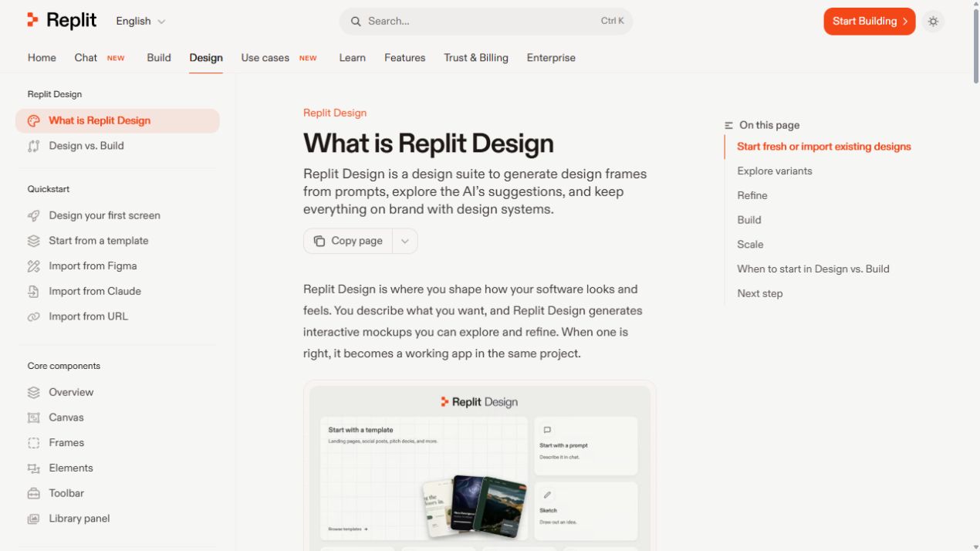Open the Import from Figma sidebar page
Viewport: 980px width, 551px height.
tap(117, 266)
